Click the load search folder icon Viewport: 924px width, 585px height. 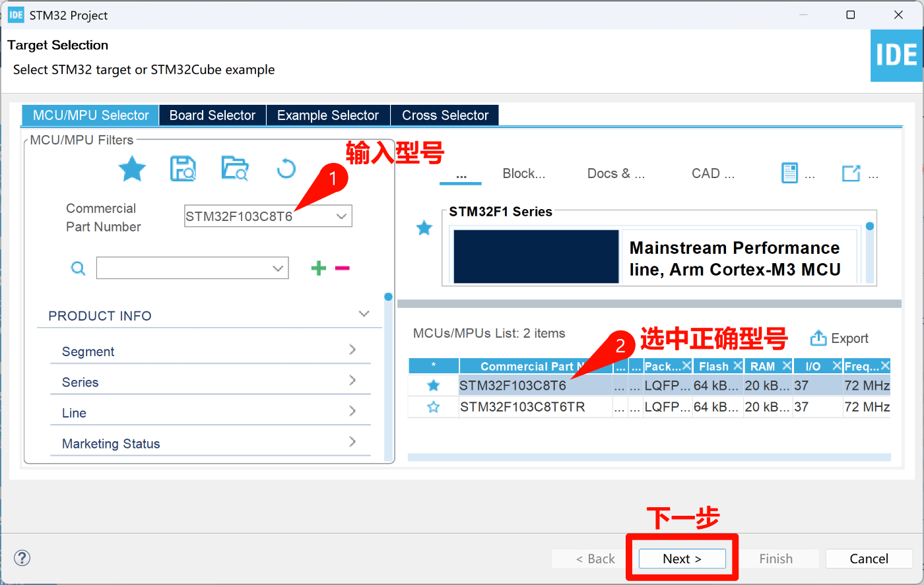234,169
